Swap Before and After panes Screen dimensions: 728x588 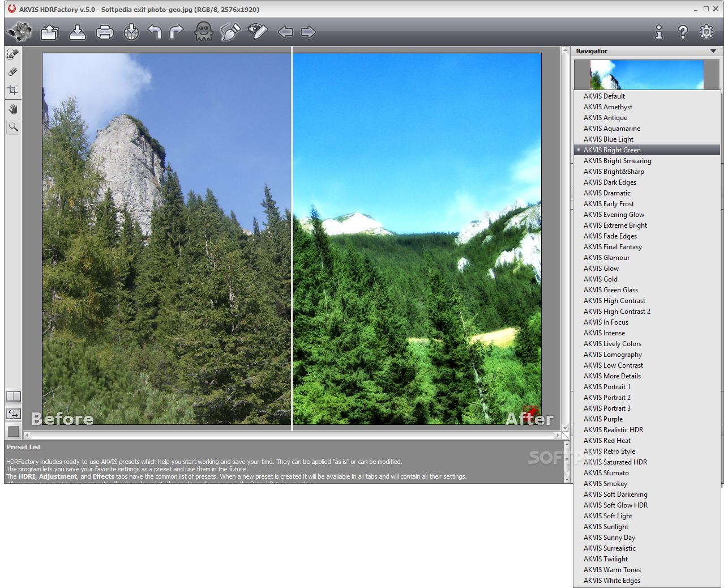point(13,414)
